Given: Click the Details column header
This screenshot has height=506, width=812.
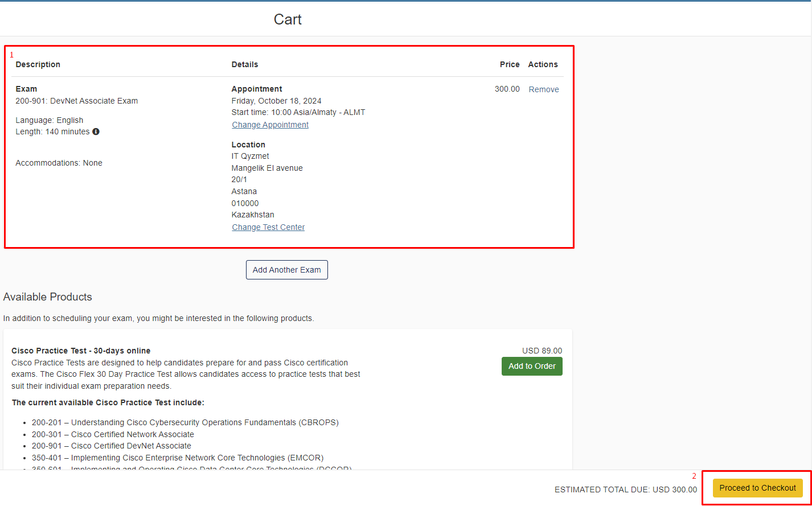Looking at the screenshot, I should click(x=245, y=64).
